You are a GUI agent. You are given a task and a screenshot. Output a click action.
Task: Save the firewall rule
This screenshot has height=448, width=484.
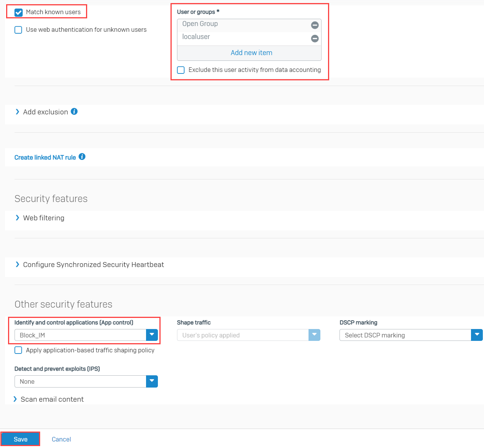coord(20,439)
